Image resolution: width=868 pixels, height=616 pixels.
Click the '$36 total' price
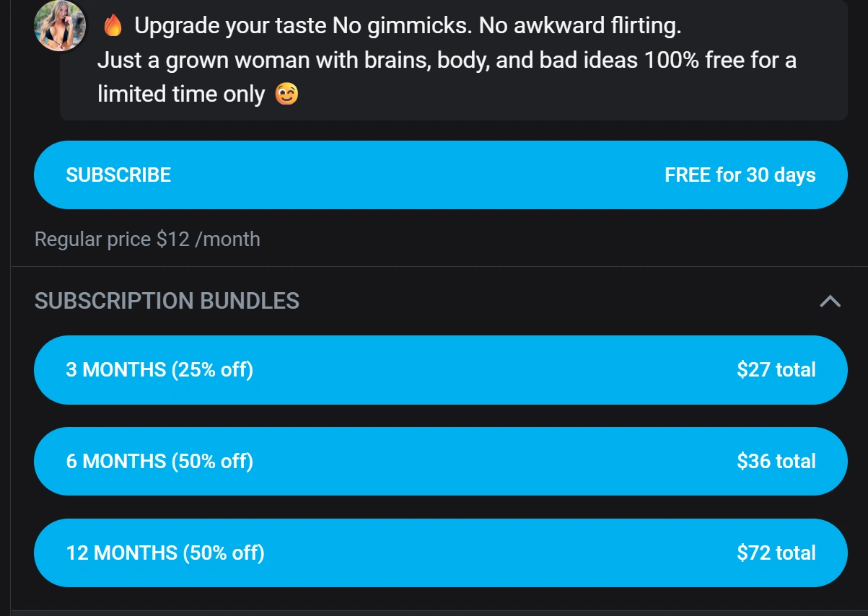tap(776, 462)
